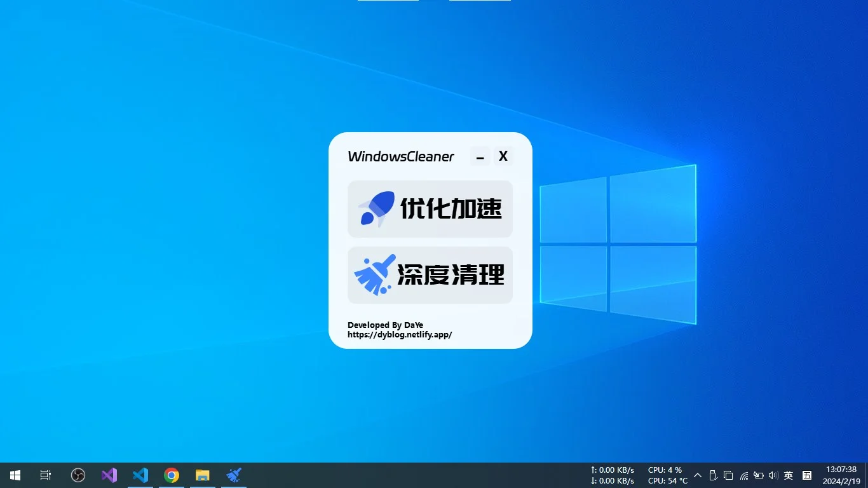Switch to Visual Studio Code in taskbar

pos(140,475)
